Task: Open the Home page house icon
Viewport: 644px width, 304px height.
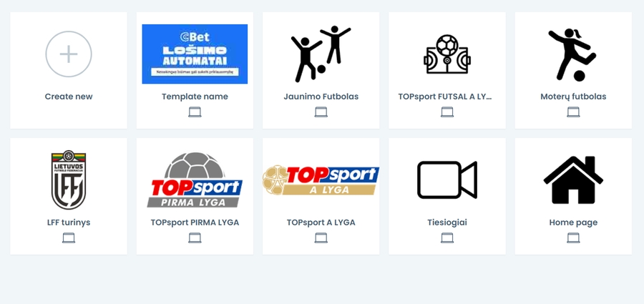Action: pos(573,180)
